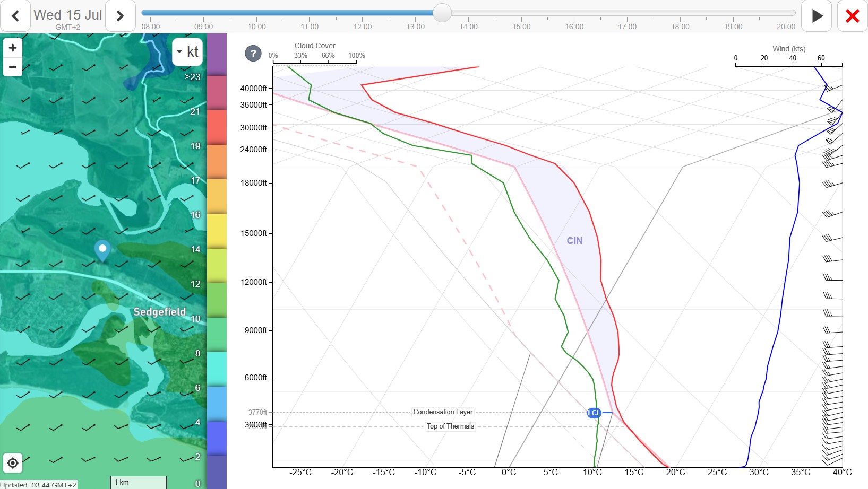Open the kt wind units dropdown

coord(187,51)
